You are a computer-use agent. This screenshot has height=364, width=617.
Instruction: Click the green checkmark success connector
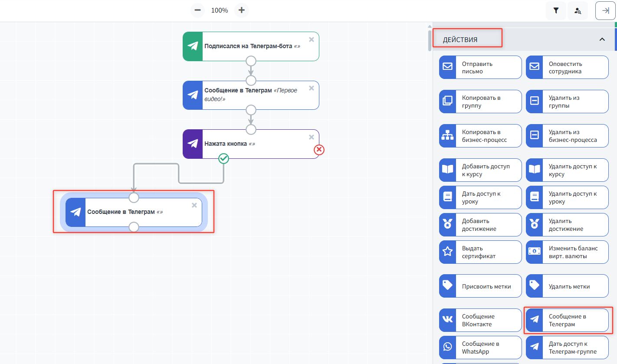pos(223,159)
